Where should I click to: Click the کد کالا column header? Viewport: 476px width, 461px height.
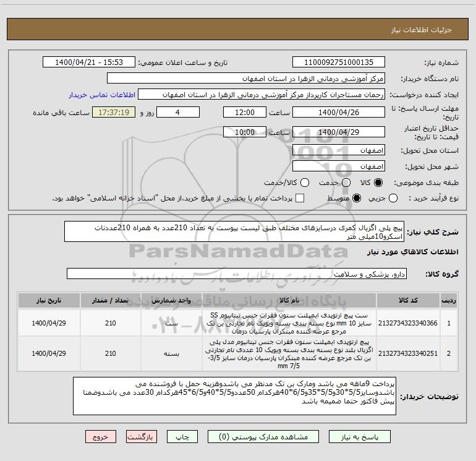coord(408,301)
